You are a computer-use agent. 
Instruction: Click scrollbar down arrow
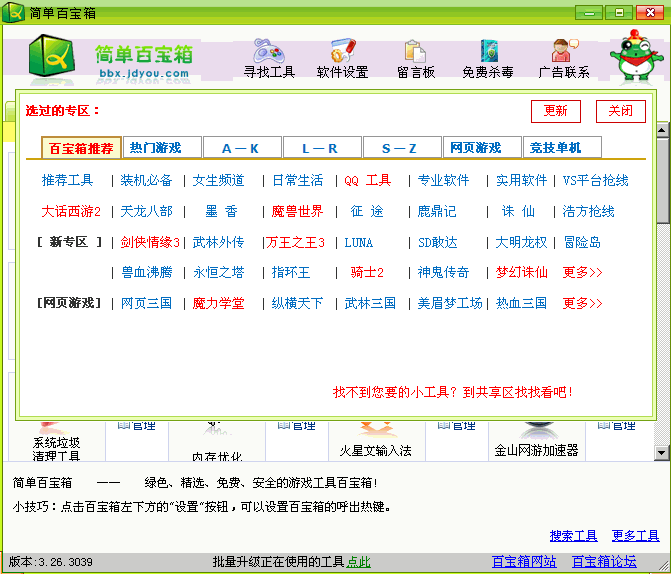(662, 452)
